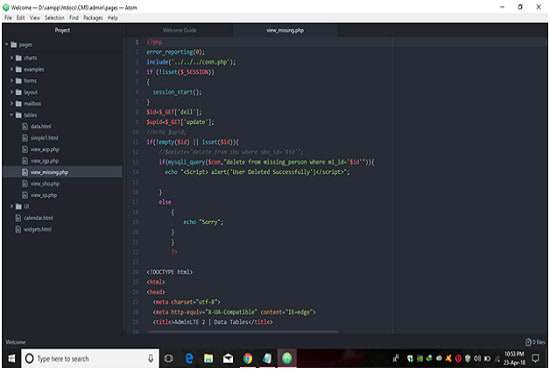Open view_sp.php in the tree
This screenshot has width=550, height=370.
click(43, 195)
